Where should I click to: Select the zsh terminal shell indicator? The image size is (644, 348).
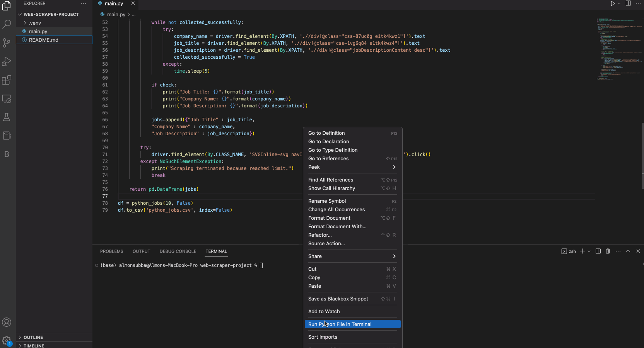(569, 251)
